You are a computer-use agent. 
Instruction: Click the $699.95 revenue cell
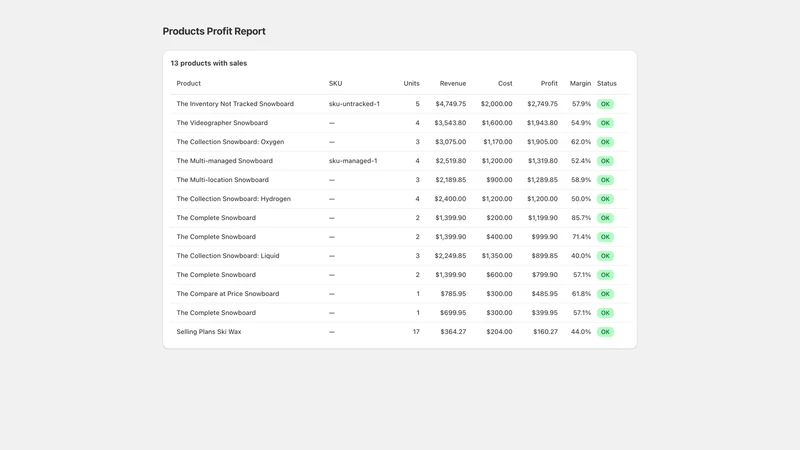453,313
